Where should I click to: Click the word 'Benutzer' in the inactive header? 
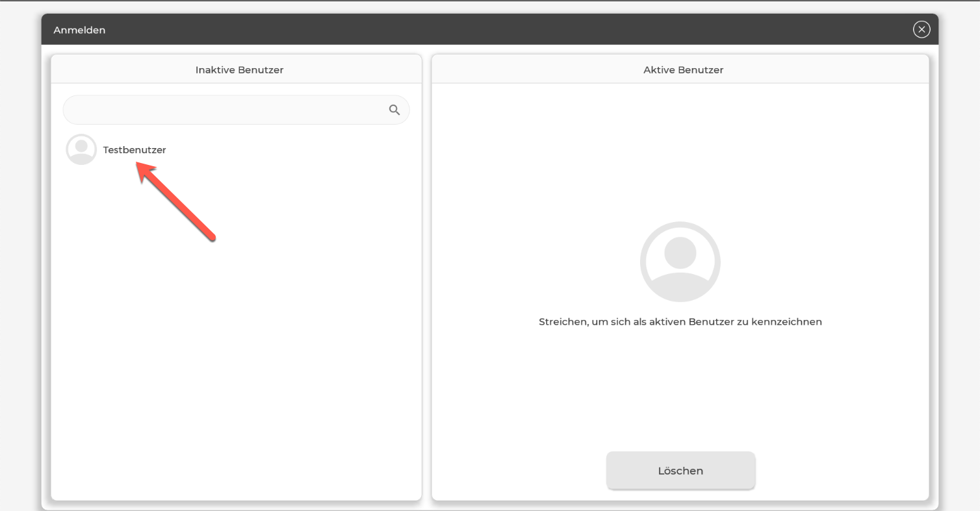tap(261, 69)
